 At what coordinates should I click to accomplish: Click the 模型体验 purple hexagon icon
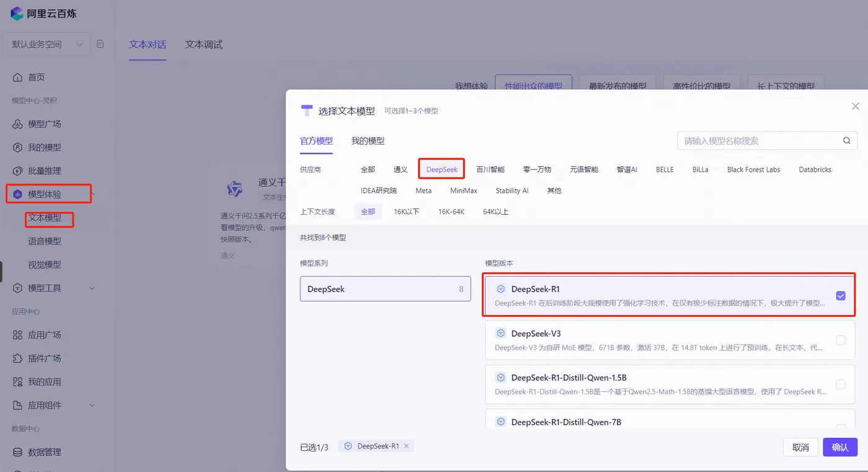click(17, 195)
